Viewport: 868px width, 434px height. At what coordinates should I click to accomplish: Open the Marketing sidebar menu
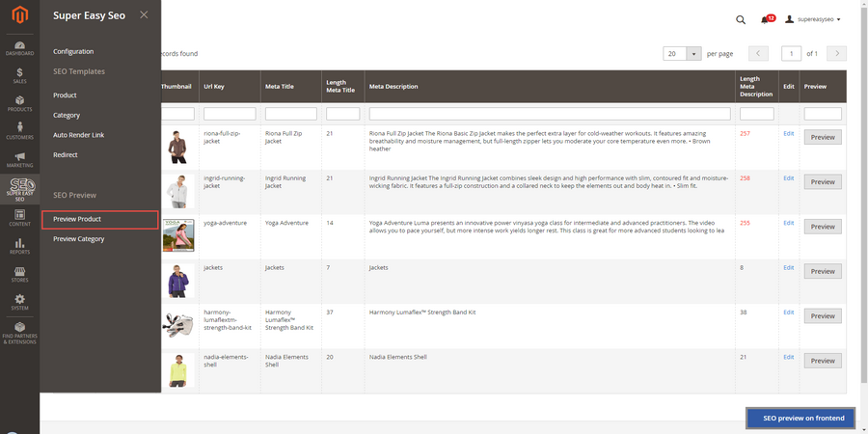point(20,160)
